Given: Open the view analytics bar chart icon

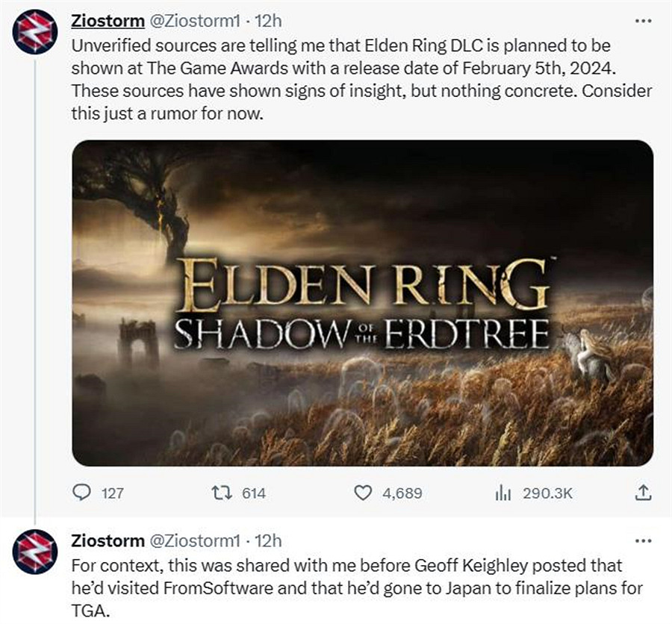Looking at the screenshot, I should coord(502,493).
